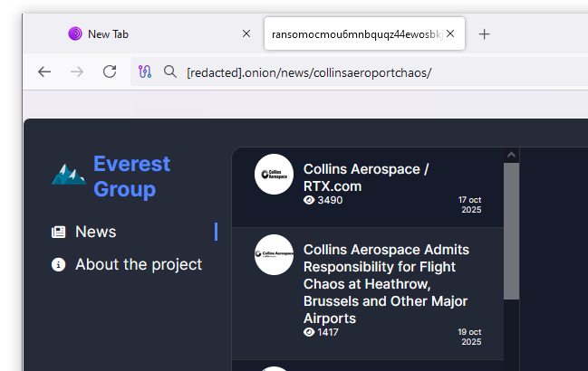Click the info icon beside About the project

click(59, 264)
